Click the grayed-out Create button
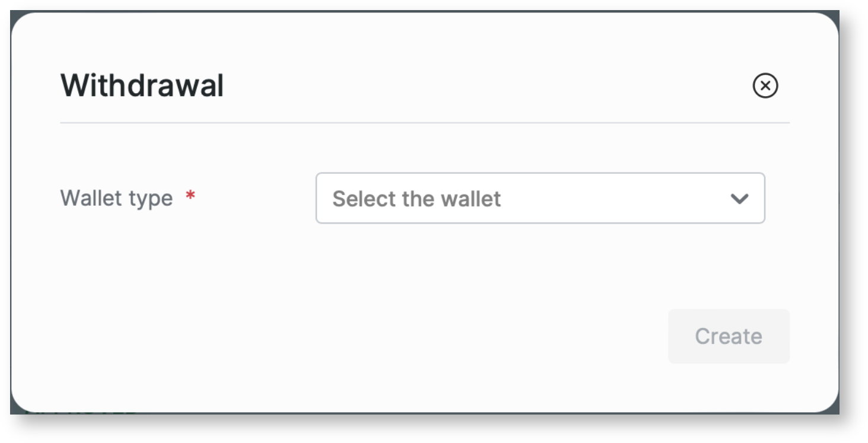868x443 pixels. point(728,336)
